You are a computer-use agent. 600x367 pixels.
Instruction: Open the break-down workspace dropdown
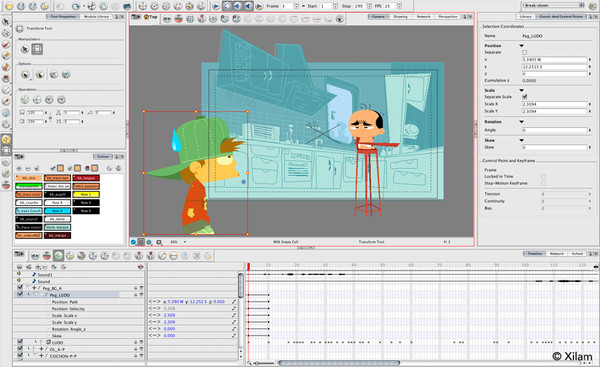pyautogui.click(x=554, y=5)
